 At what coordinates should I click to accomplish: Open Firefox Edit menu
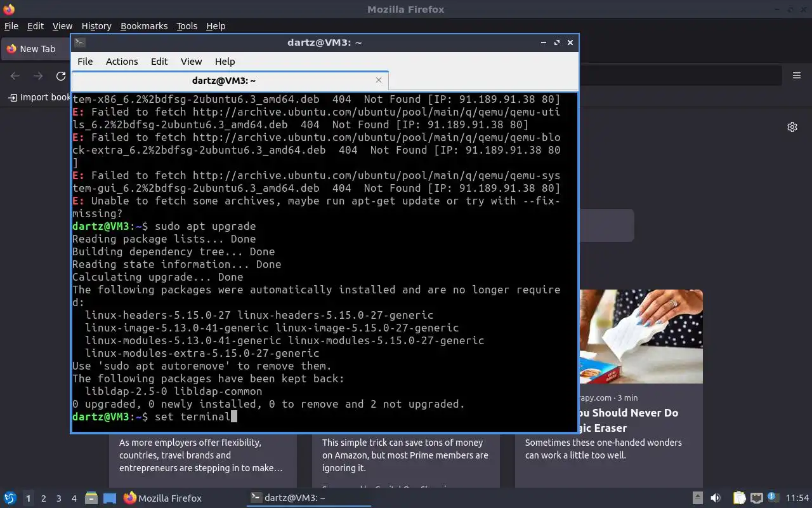[36, 26]
